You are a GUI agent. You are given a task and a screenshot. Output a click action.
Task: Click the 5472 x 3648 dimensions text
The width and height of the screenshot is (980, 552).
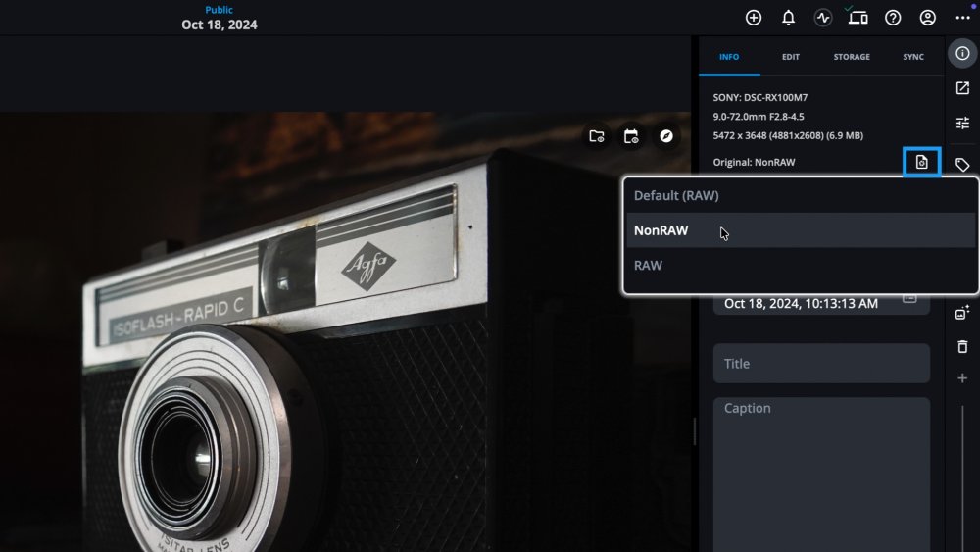pos(788,135)
